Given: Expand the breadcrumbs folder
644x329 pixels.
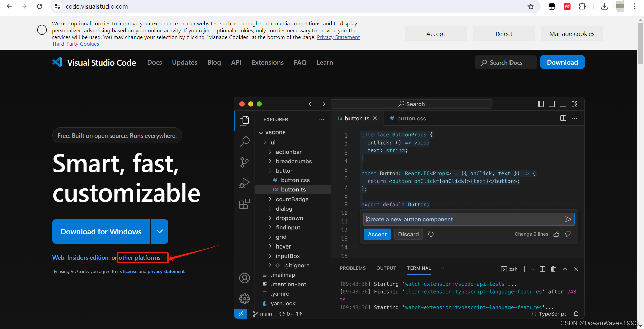Looking at the screenshot, I should pyautogui.click(x=270, y=161).
